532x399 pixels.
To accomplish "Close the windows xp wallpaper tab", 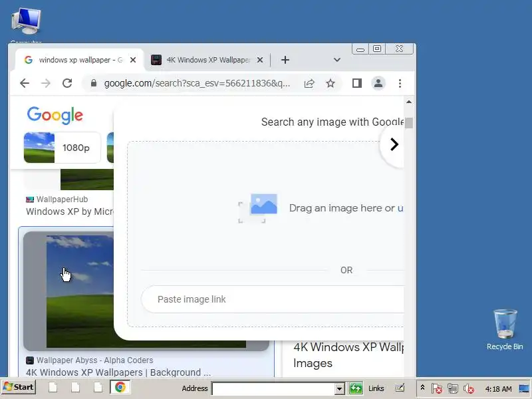I will point(133,60).
